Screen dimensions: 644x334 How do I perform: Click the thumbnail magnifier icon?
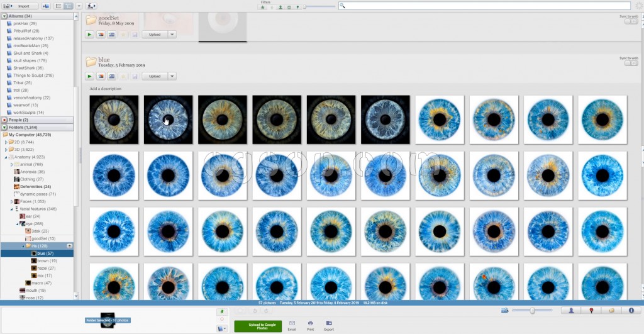pos(505,311)
